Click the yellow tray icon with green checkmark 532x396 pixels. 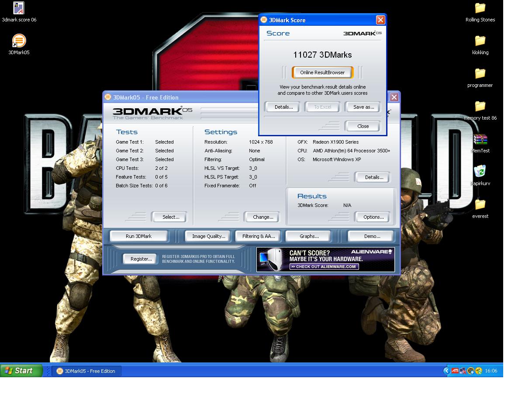pyautogui.click(x=479, y=371)
